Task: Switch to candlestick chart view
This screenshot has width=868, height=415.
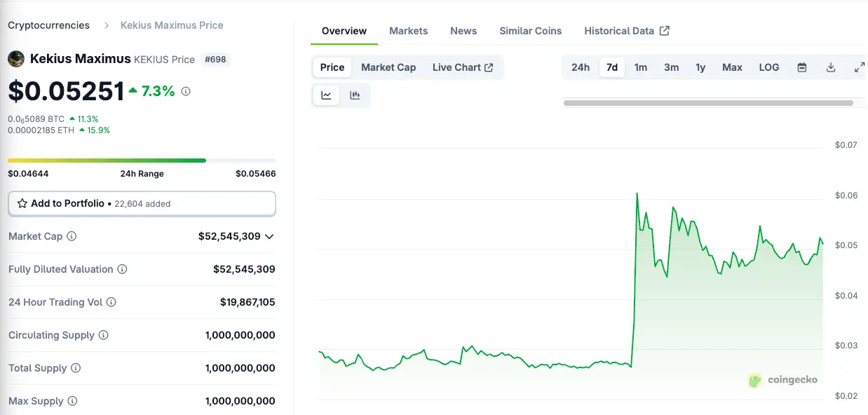Action: [x=355, y=95]
